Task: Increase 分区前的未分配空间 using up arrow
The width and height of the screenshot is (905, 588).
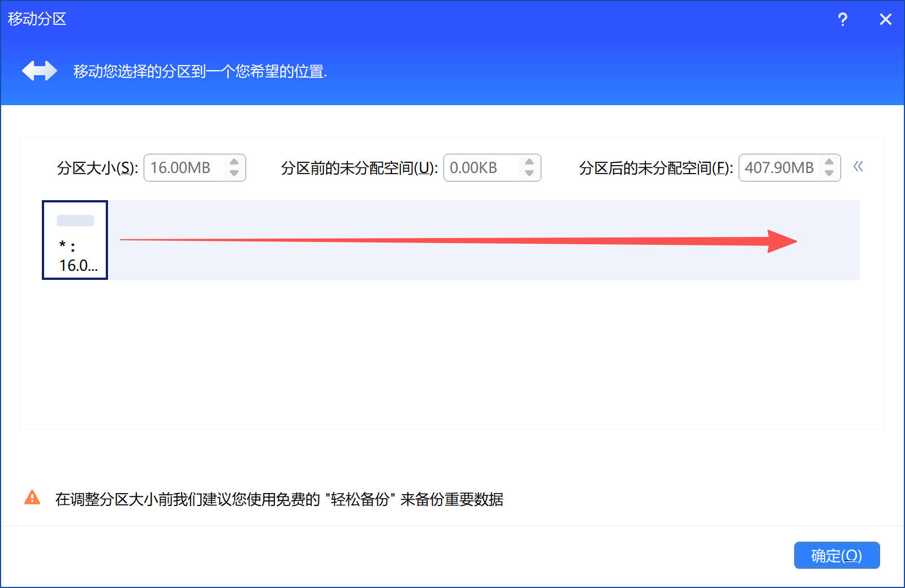Action: [x=529, y=162]
